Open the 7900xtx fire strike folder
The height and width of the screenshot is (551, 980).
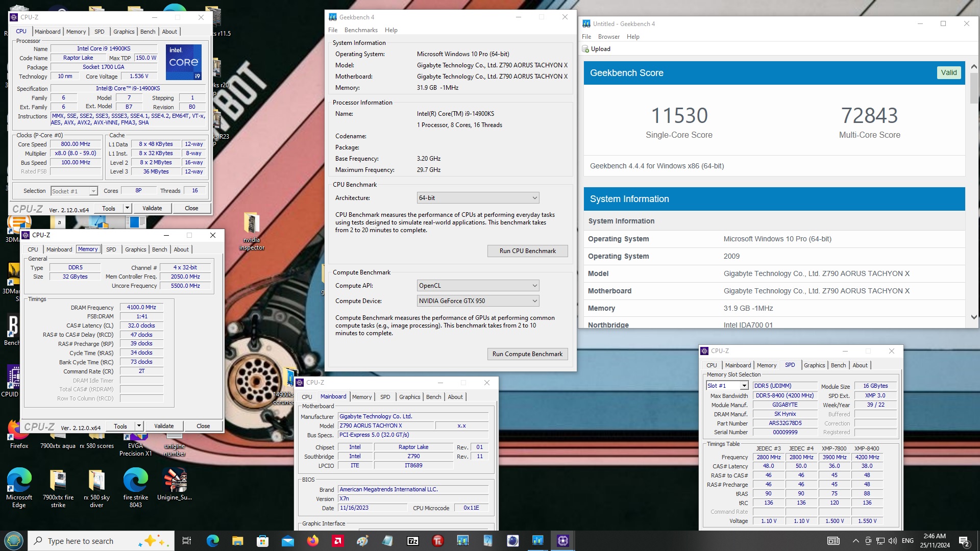58,487
